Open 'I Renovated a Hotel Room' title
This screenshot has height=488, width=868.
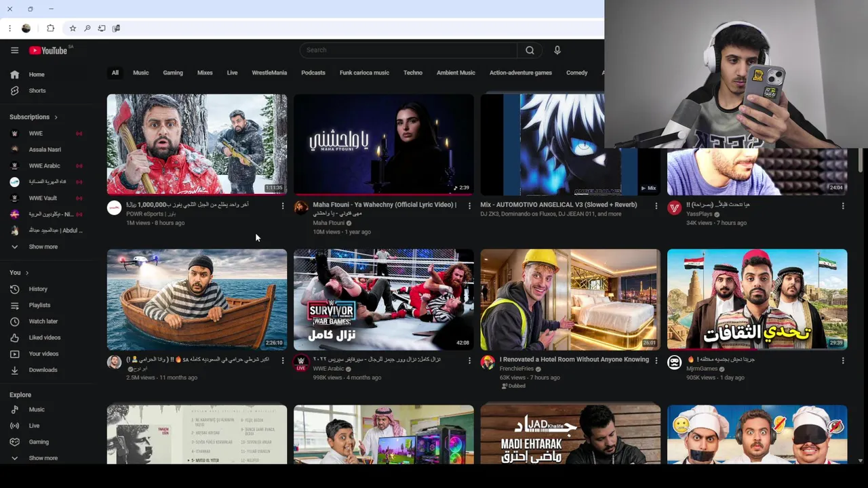(x=574, y=360)
